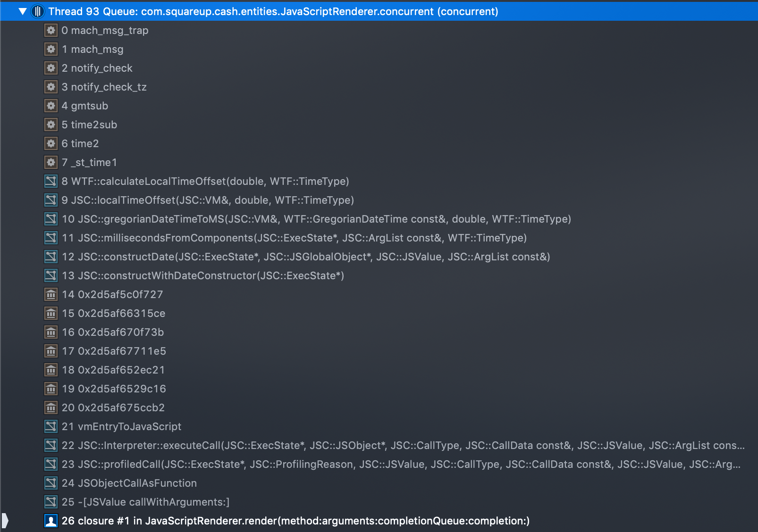This screenshot has width=758, height=532.
Task: Click the gear icon for frame 7 _st_time1
Action: (x=51, y=162)
